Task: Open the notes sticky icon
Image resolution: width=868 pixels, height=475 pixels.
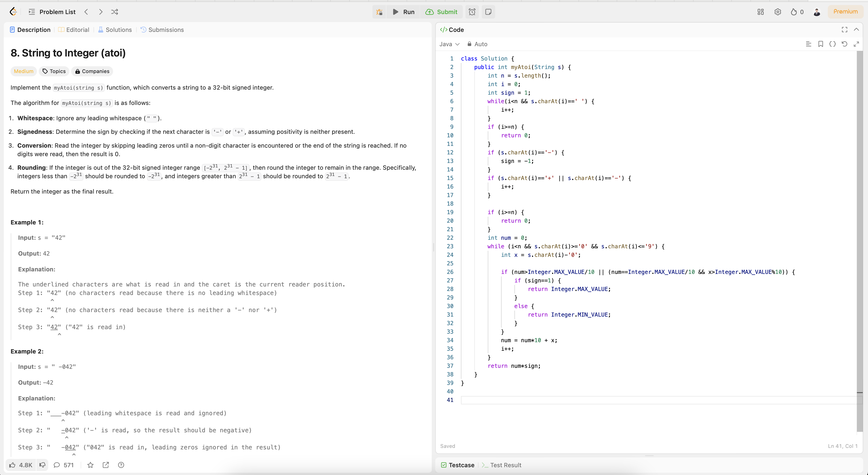Action: tap(488, 12)
